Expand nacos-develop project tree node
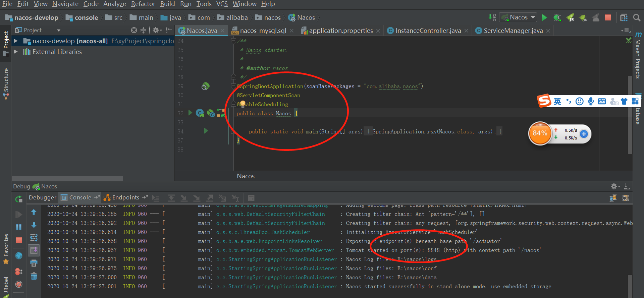 pos(15,41)
